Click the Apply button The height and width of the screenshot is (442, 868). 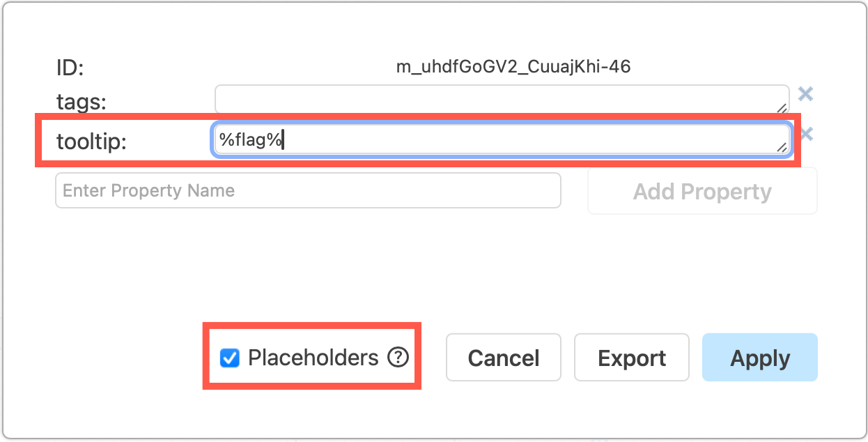(x=759, y=358)
